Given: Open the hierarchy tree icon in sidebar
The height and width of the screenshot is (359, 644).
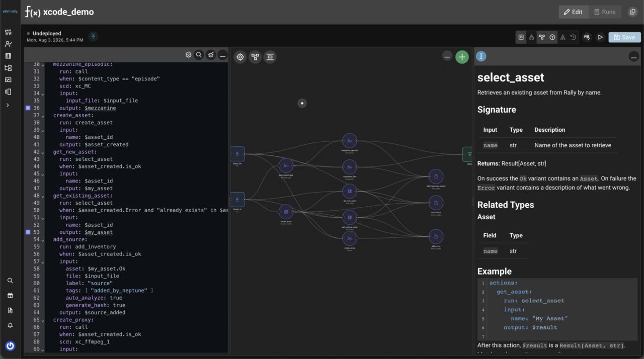Looking at the screenshot, I should coord(8,68).
